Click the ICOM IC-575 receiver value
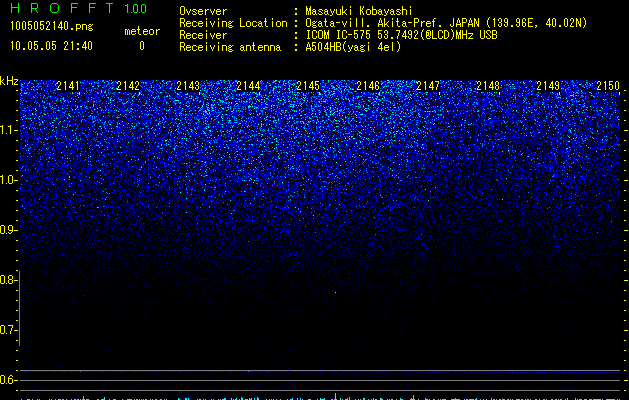 401,35
